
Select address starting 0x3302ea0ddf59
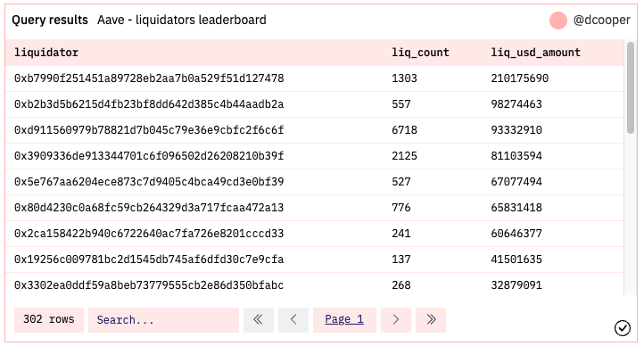[x=149, y=285]
